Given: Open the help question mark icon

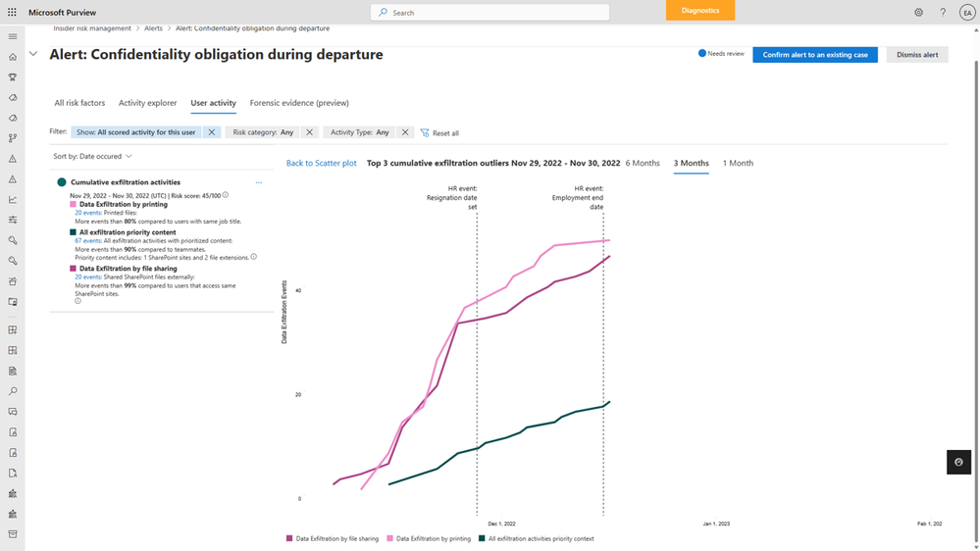Looking at the screenshot, I should 943,12.
